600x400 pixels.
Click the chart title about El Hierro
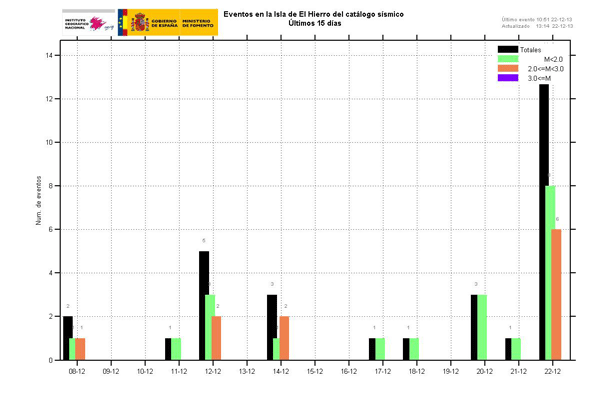[x=320, y=15]
